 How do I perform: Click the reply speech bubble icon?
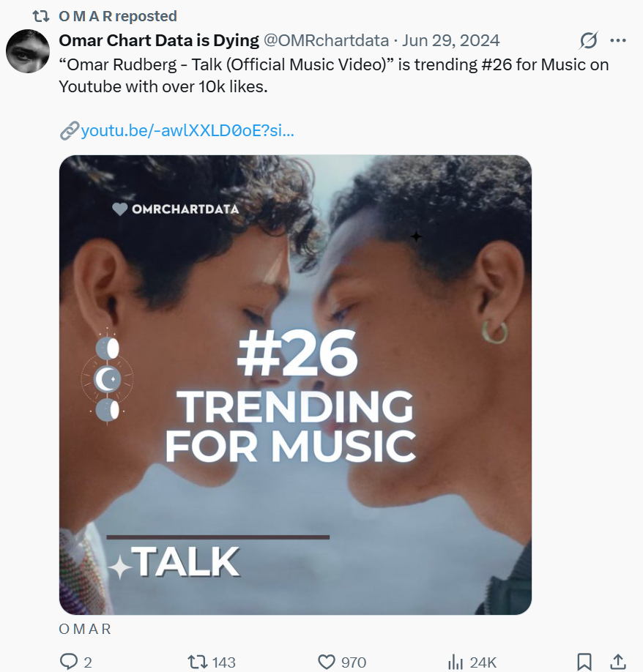pyautogui.click(x=69, y=662)
